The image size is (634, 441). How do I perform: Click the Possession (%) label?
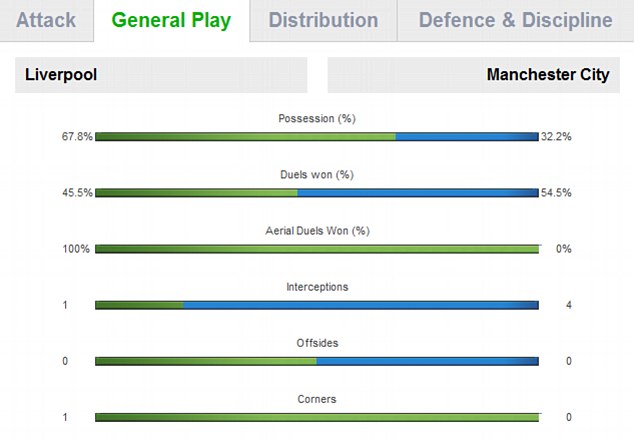317,118
